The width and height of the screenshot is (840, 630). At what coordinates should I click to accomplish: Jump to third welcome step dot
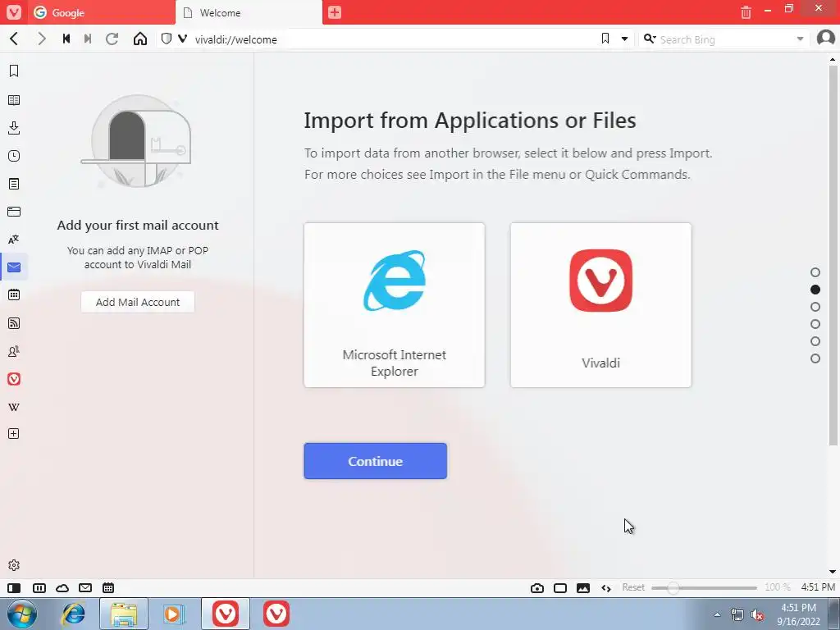pyautogui.click(x=815, y=307)
